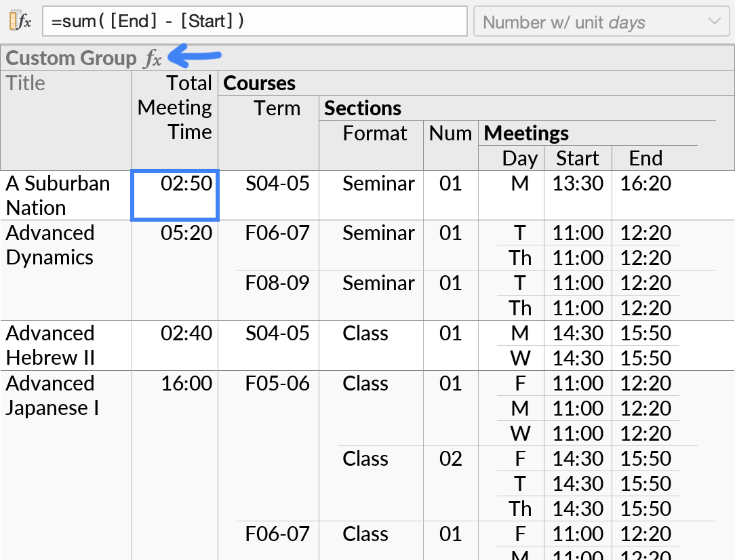Click the Meetings column header
This screenshot has width=735, height=560.
pyautogui.click(x=525, y=133)
